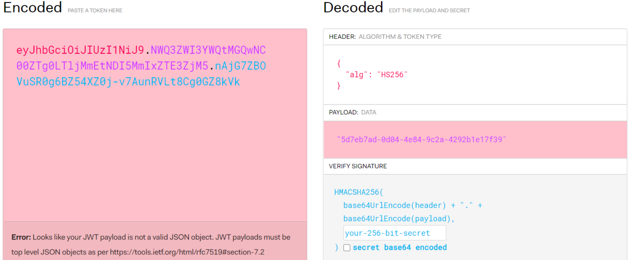Click the PASTE A TOKEN HERE hint
The width and height of the screenshot is (644, 260).
95,11
